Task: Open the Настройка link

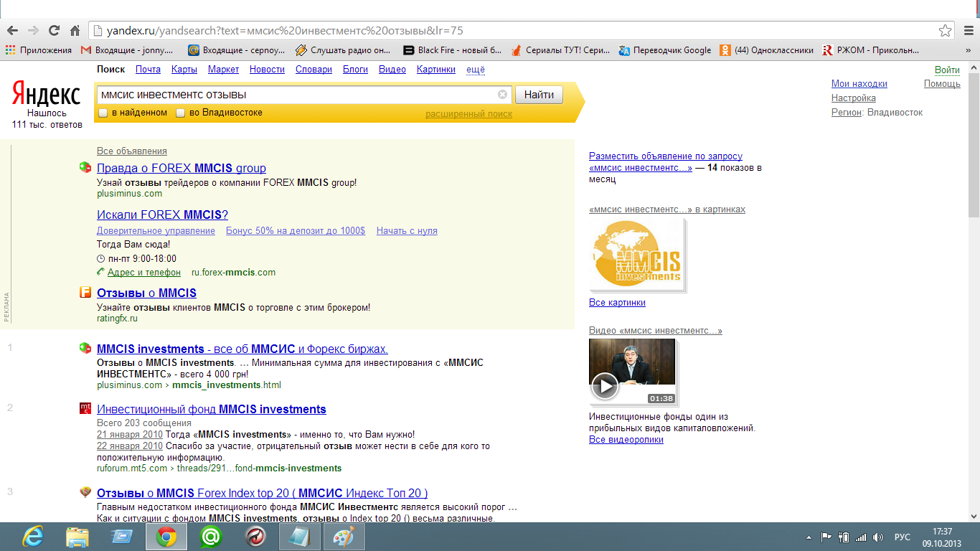Action: tap(854, 98)
